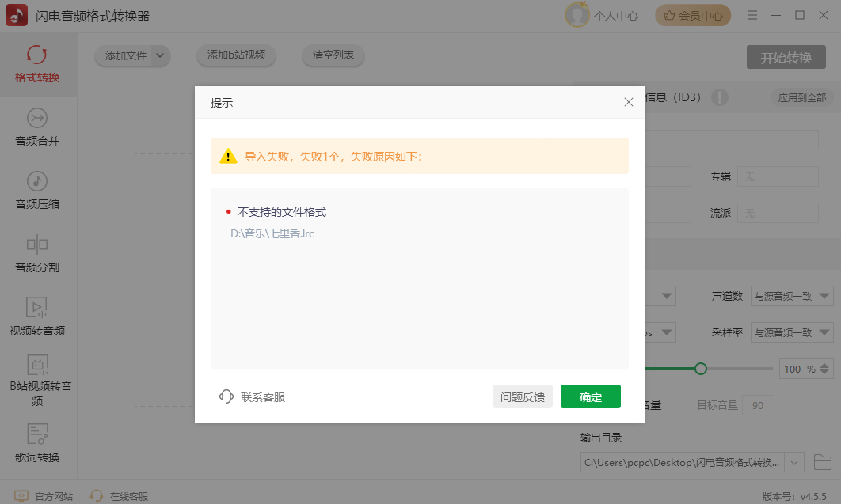Open 官方网站 from the bottom bar
Screen dimensions: 841x504
tap(44, 495)
